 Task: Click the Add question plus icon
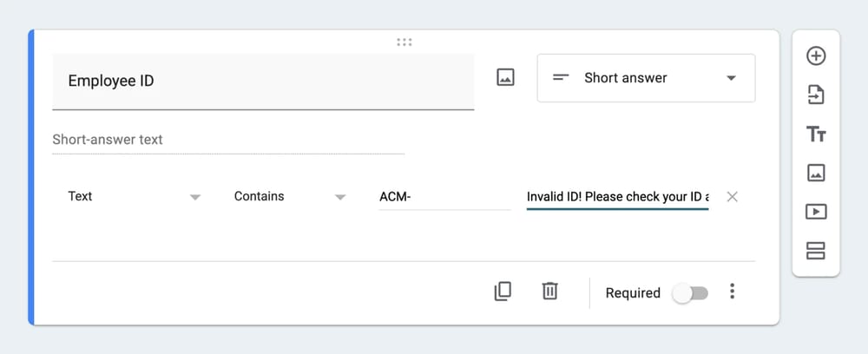coord(816,56)
